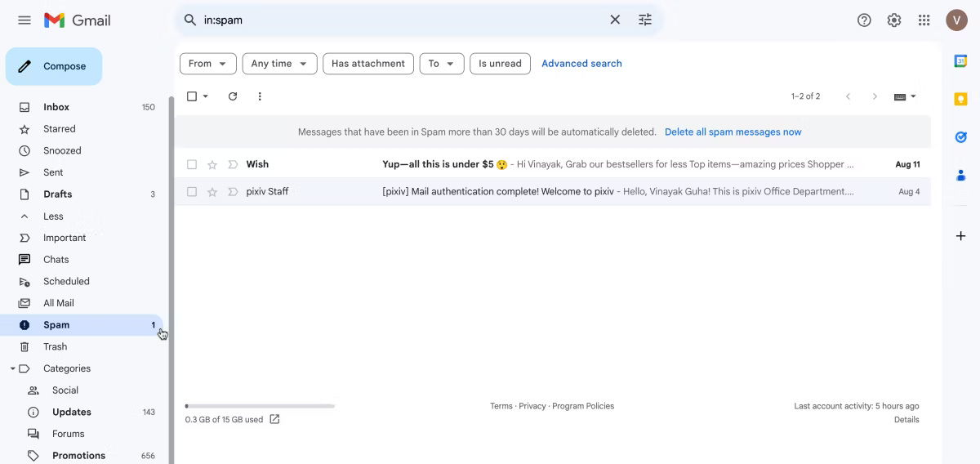The height and width of the screenshot is (464, 980).
Task: Open the More three-dot menu
Action: pyautogui.click(x=260, y=96)
